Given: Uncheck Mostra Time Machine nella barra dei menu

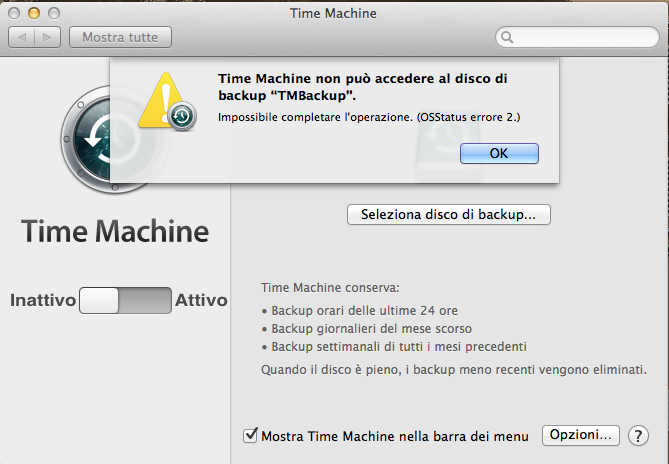Looking at the screenshot, I should 250,436.
